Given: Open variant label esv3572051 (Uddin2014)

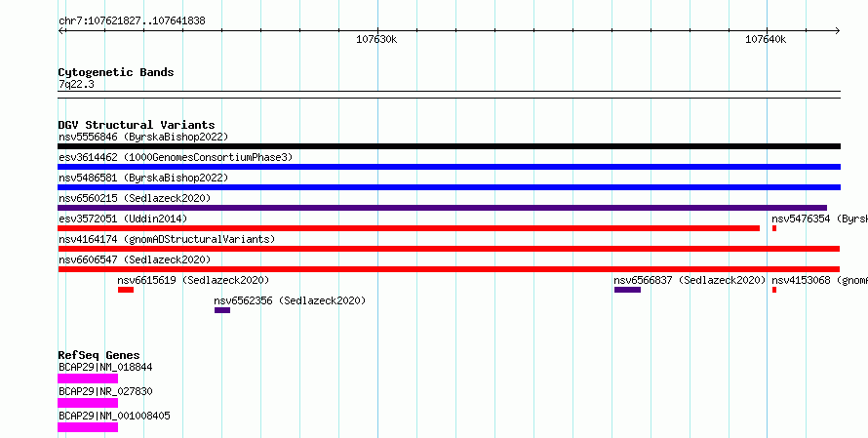Looking at the screenshot, I should point(123,219).
